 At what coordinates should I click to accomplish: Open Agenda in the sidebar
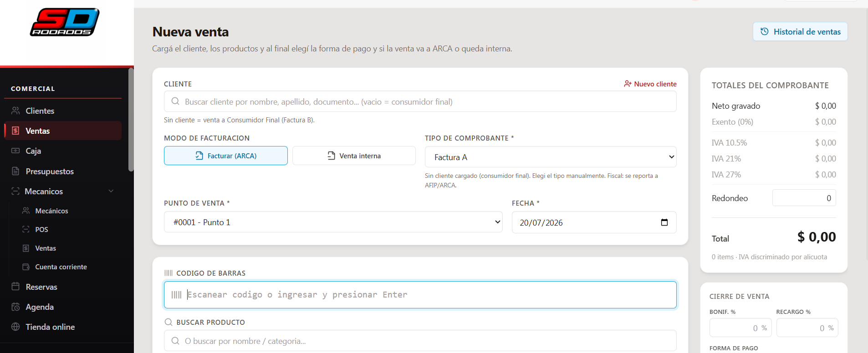point(63,307)
